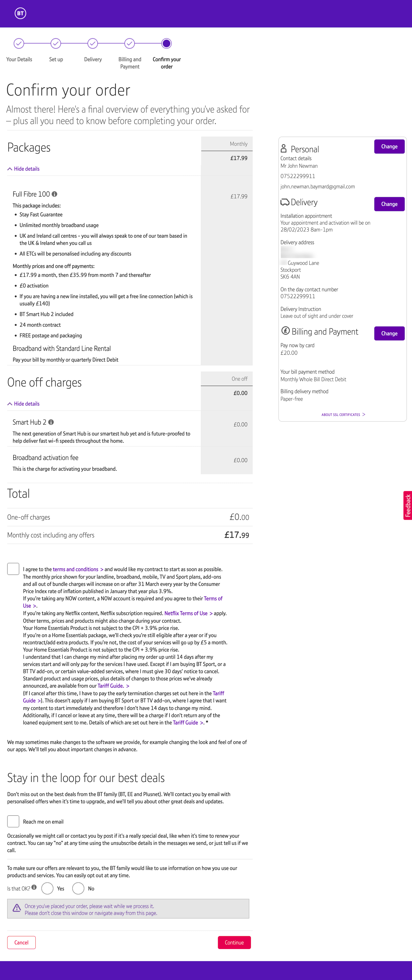Click the completed 'Confirm your order' progress indicator
The image size is (412, 980).
pos(166,43)
